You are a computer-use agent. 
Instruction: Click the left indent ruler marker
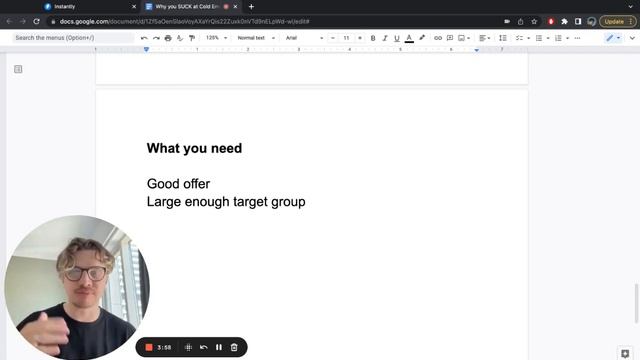click(146, 49)
